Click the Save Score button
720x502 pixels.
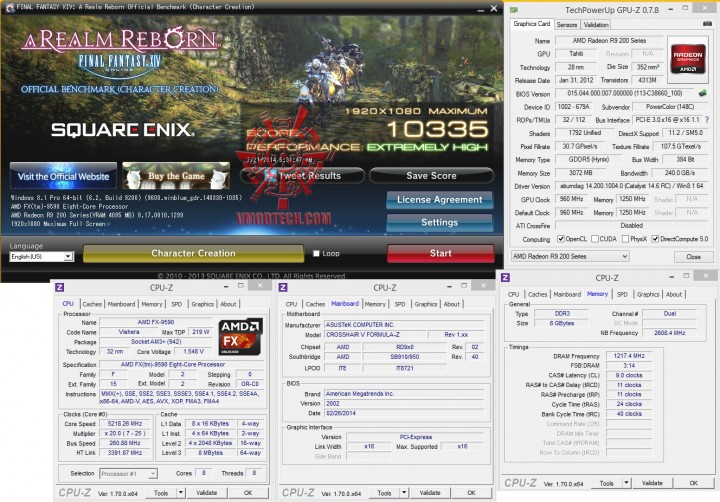pos(431,175)
